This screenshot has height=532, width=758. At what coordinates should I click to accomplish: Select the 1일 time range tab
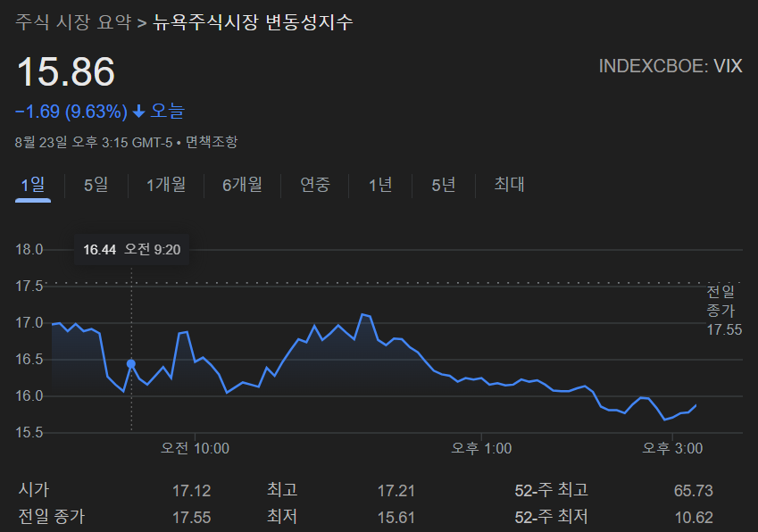(x=33, y=185)
